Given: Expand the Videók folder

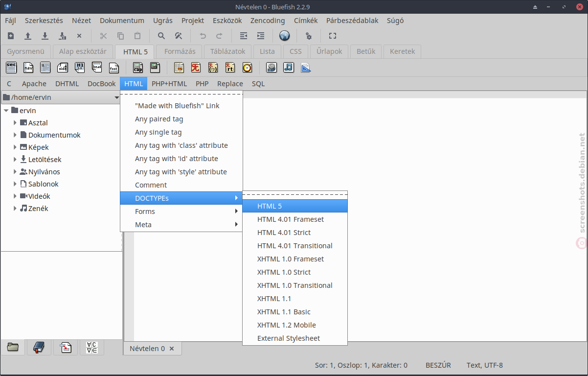Looking at the screenshot, I should tap(15, 196).
